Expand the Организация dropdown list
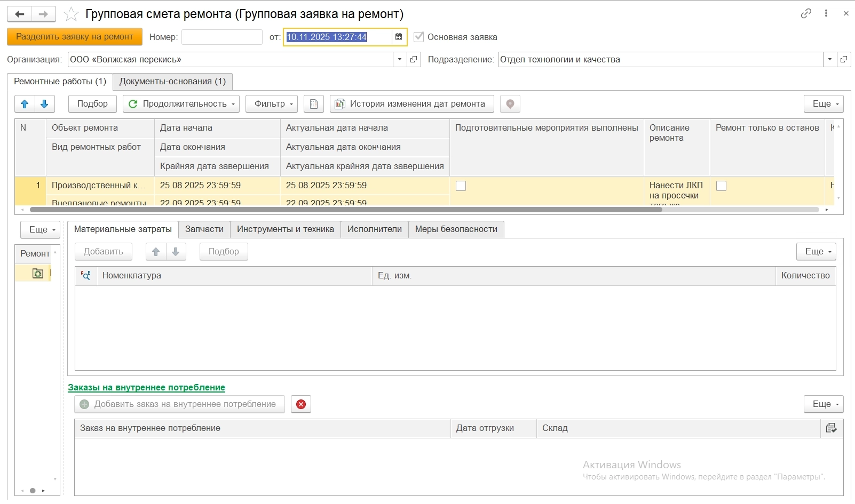Image resolution: width=855 pixels, height=504 pixels. tap(400, 60)
